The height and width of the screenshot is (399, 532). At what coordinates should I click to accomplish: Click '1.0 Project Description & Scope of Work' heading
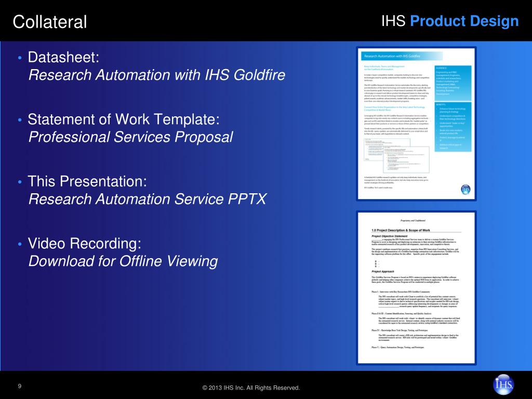(x=401, y=230)
